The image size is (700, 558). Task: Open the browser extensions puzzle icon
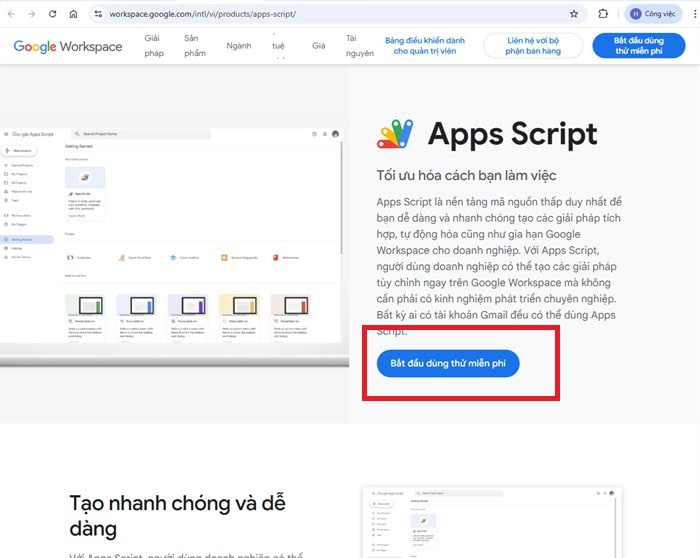pyautogui.click(x=603, y=14)
